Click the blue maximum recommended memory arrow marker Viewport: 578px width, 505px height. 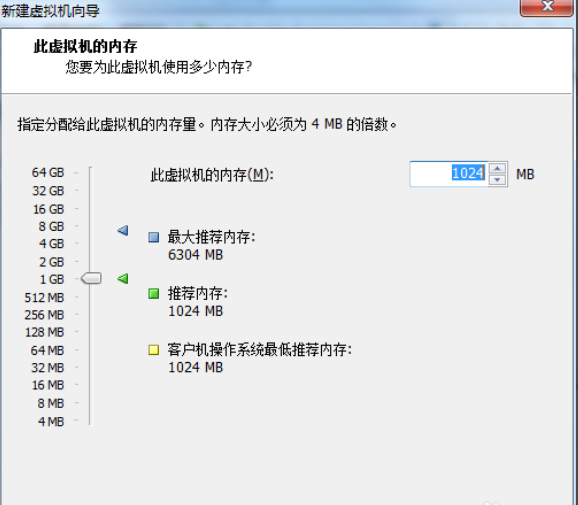(x=123, y=230)
